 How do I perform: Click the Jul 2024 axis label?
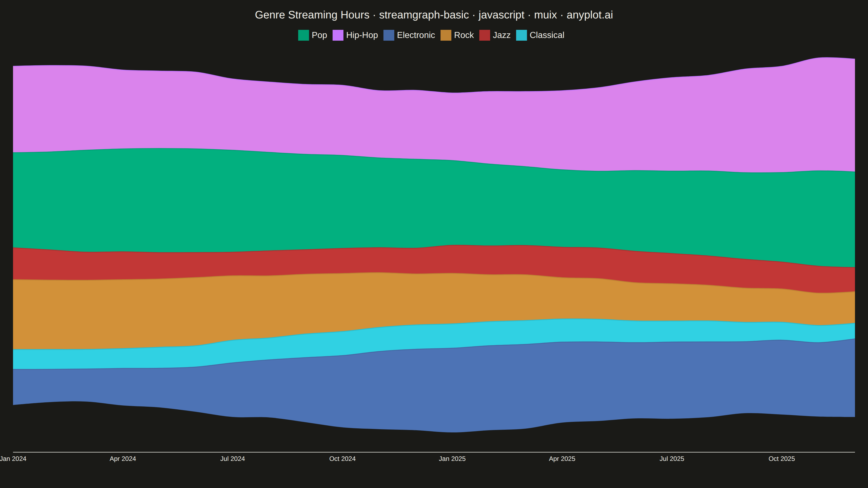pos(232,459)
